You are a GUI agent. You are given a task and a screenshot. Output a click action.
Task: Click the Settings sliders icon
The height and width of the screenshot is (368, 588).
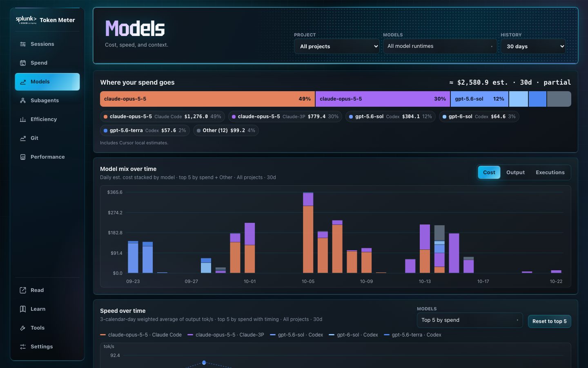click(x=23, y=347)
